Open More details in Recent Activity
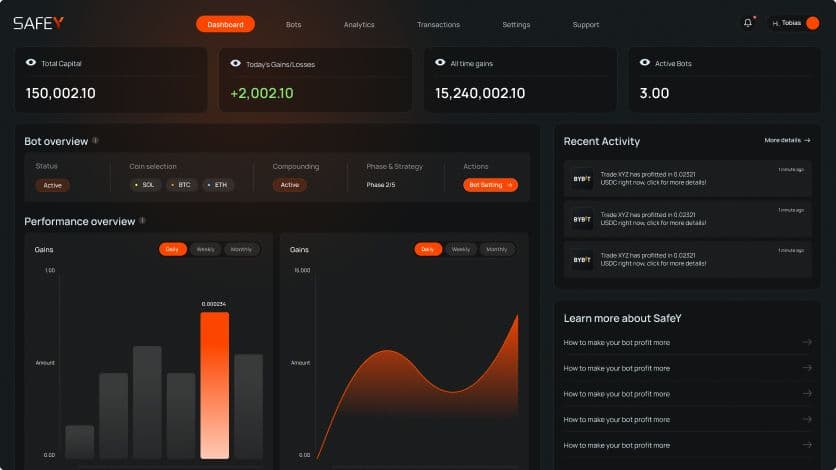 click(787, 141)
